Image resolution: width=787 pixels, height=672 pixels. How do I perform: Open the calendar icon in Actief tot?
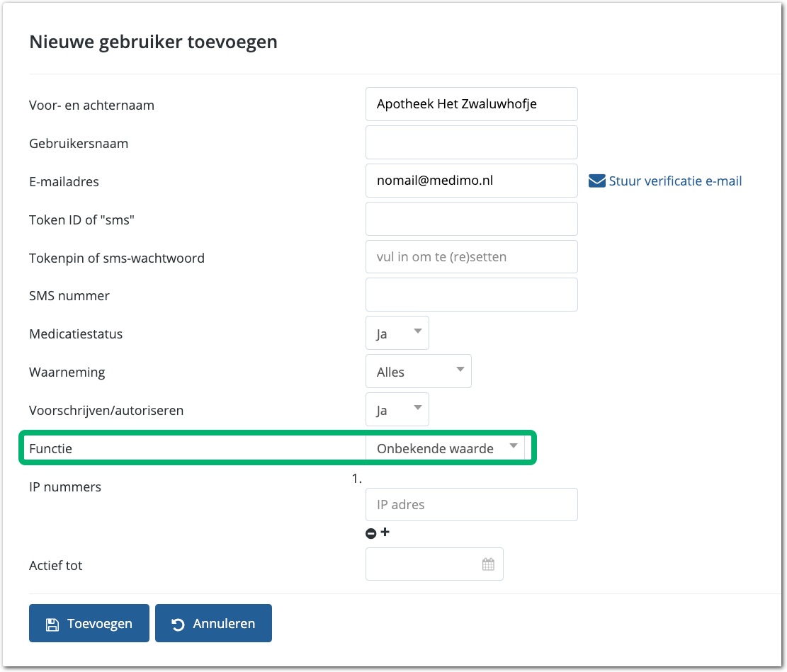488,564
